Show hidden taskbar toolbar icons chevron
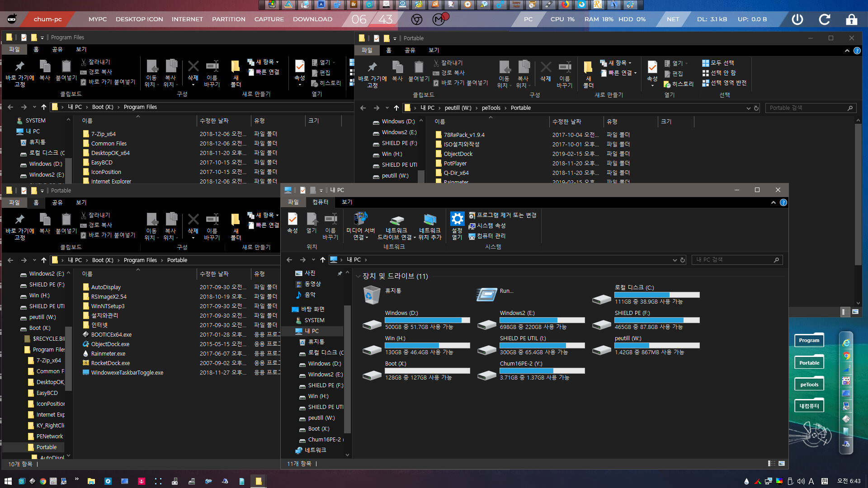The width and height of the screenshot is (868, 488). [77, 479]
